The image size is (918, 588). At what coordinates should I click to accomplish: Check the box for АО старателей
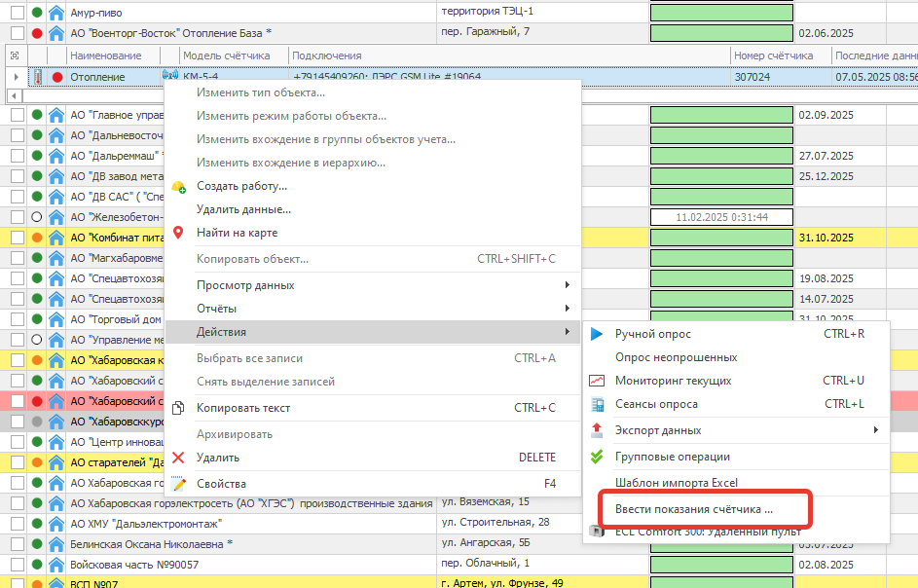[18, 462]
